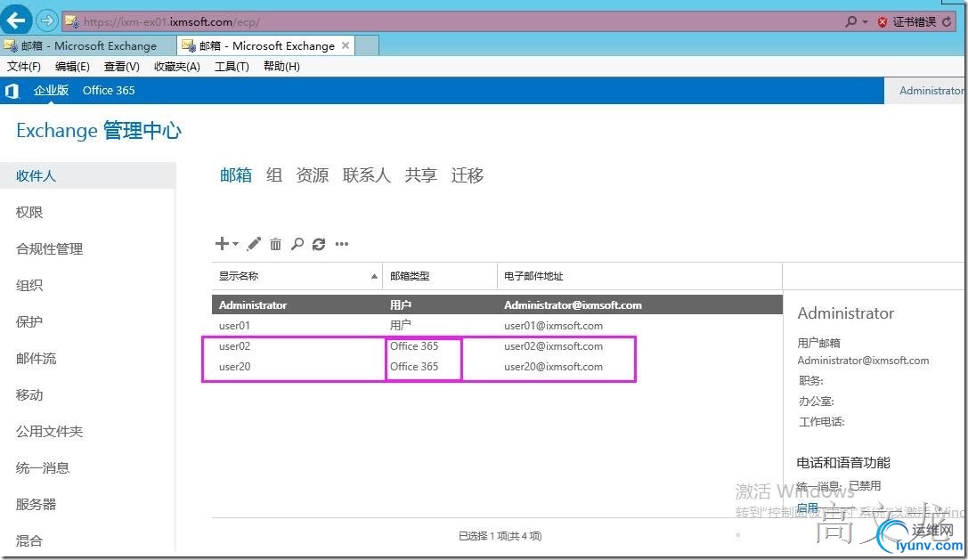This screenshot has width=968, height=560.
Task: Click Office 365 type cell for user02
Action: [414, 345]
